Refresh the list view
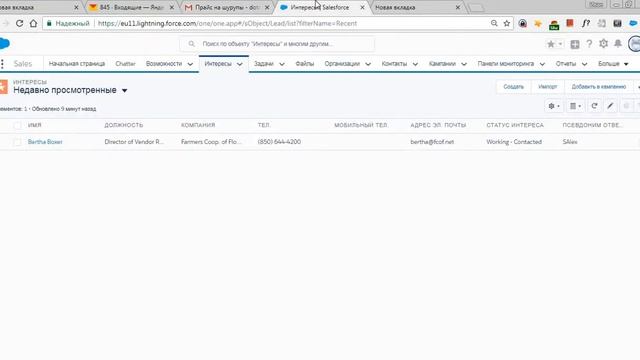Viewport: 640px width, 360px height. 594,106
